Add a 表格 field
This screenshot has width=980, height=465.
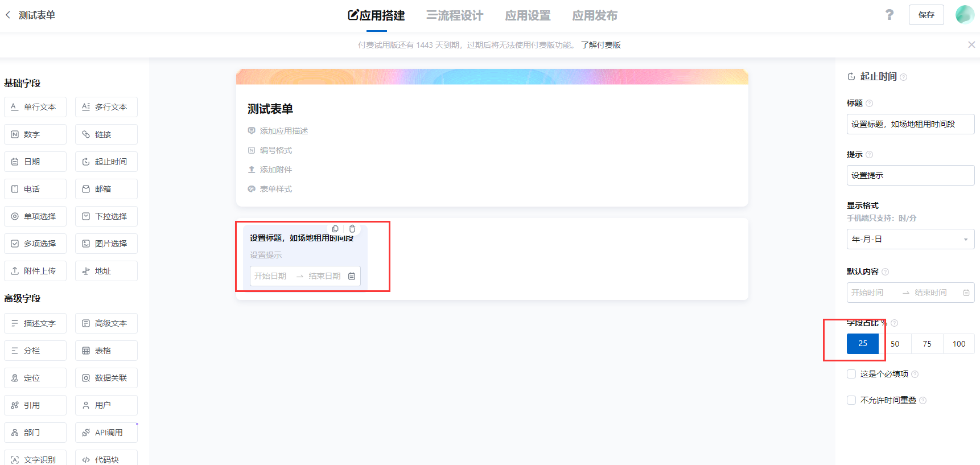[x=106, y=351]
